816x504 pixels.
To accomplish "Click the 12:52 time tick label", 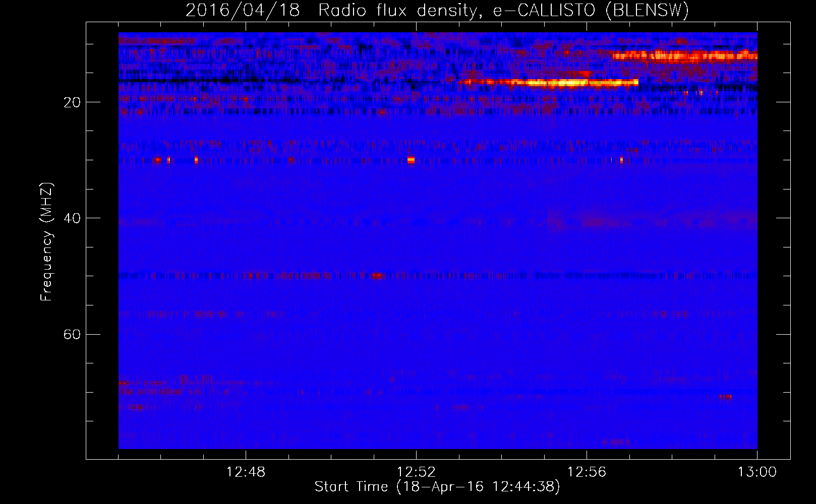I will click(x=416, y=472).
